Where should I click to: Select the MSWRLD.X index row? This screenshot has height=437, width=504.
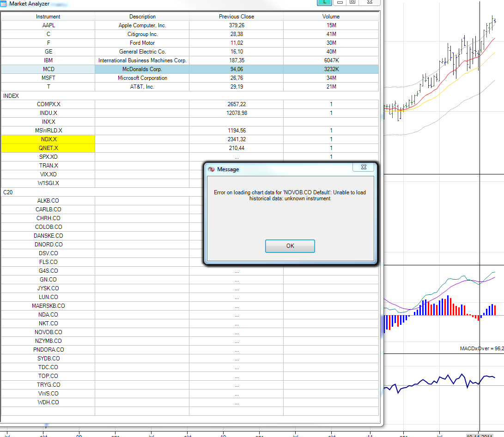click(x=190, y=130)
